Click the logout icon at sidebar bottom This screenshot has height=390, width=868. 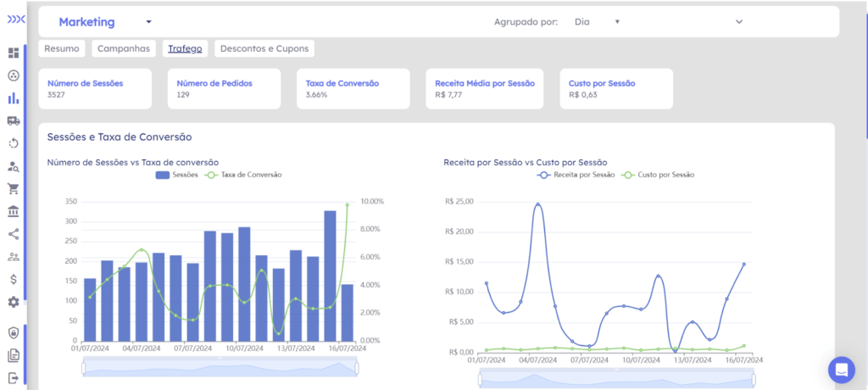coord(14,378)
